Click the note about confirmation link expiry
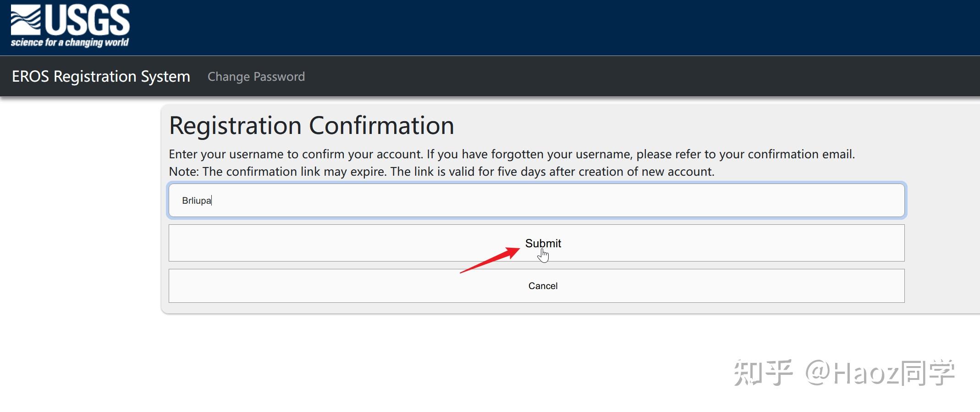Screen dimensions: 980x412 [x=441, y=172]
